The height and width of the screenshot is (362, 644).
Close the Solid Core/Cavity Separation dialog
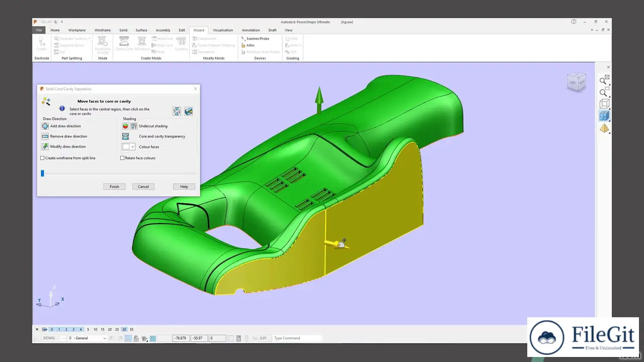196,89
